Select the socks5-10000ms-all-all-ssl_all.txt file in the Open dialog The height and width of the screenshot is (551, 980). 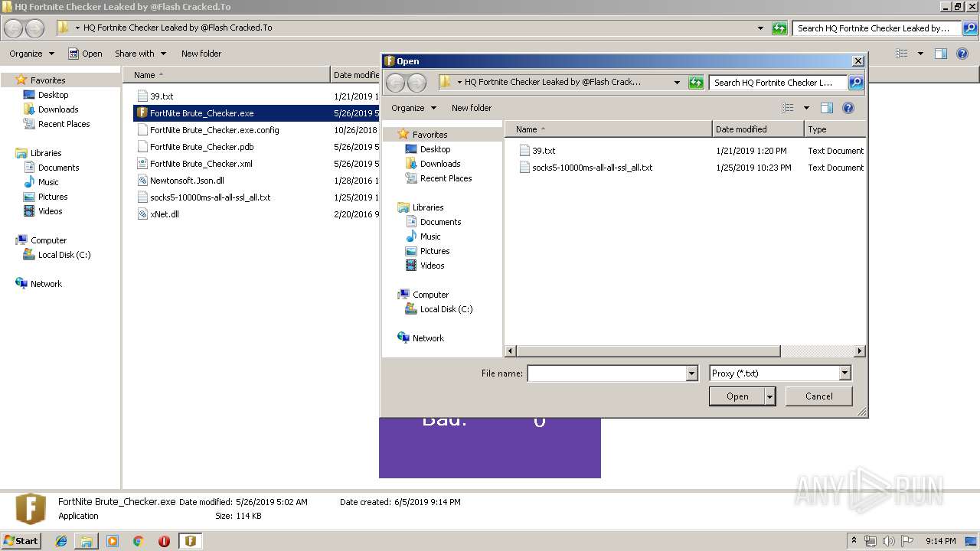[x=592, y=168]
